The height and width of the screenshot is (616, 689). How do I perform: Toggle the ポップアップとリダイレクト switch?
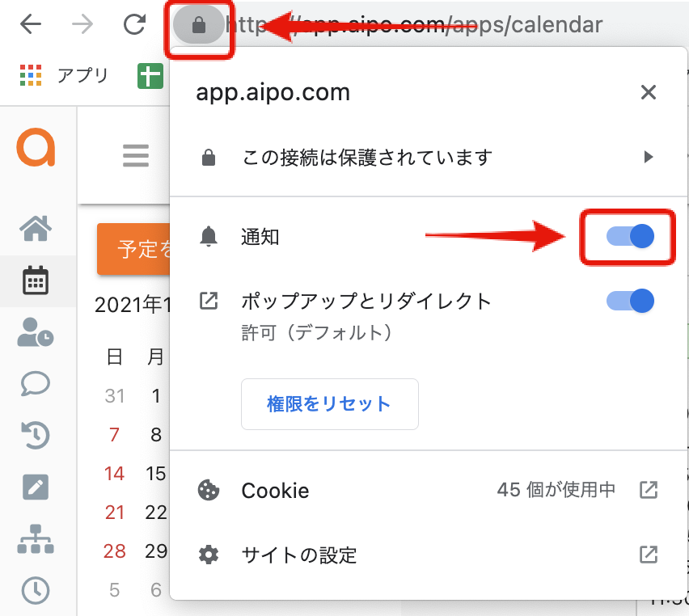tap(630, 301)
